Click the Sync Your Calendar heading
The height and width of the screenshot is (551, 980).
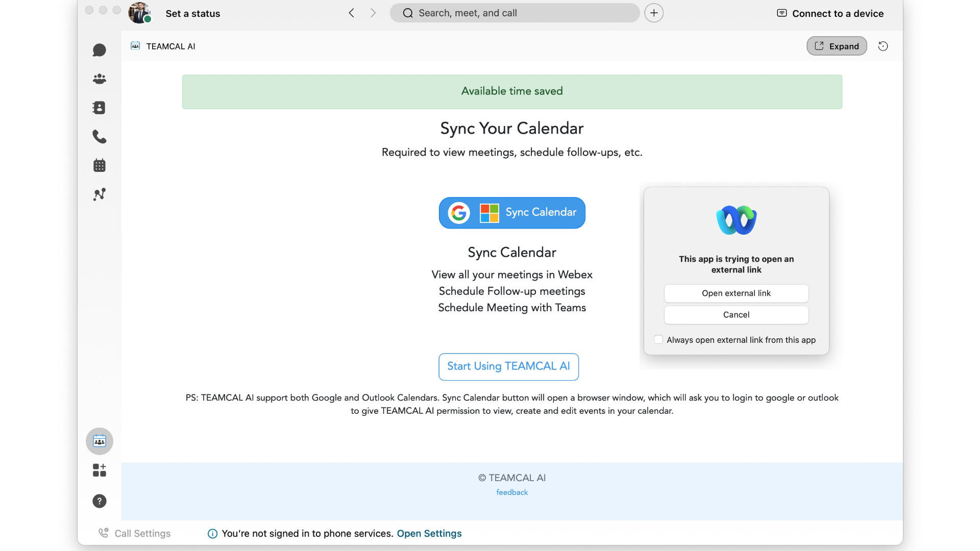click(x=512, y=128)
